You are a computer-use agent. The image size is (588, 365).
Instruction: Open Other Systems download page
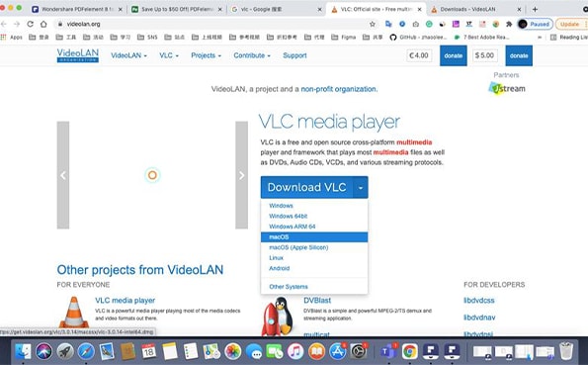coord(289,287)
